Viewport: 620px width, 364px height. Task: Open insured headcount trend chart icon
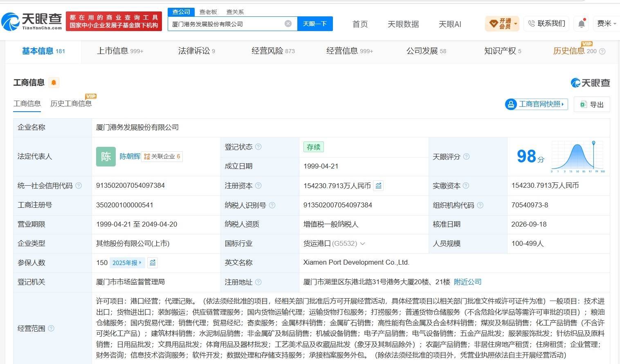153,263
